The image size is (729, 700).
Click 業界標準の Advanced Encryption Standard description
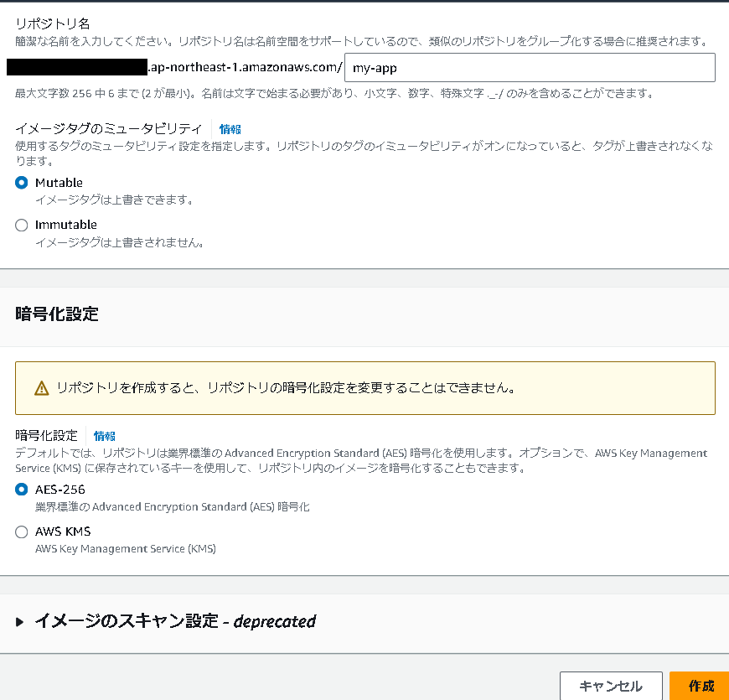coord(172,506)
